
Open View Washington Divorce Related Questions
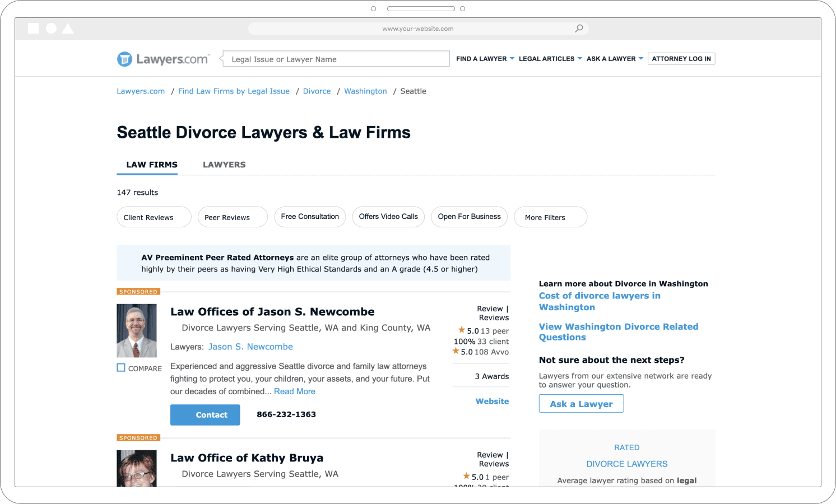(x=619, y=332)
